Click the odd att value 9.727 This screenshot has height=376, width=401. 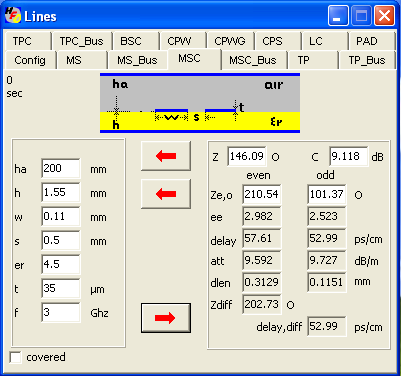327,260
